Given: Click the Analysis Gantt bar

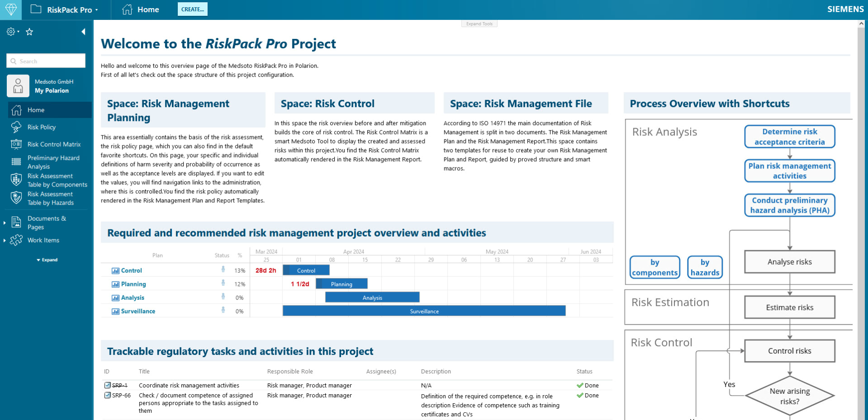Looking at the screenshot, I should pyautogui.click(x=372, y=297).
